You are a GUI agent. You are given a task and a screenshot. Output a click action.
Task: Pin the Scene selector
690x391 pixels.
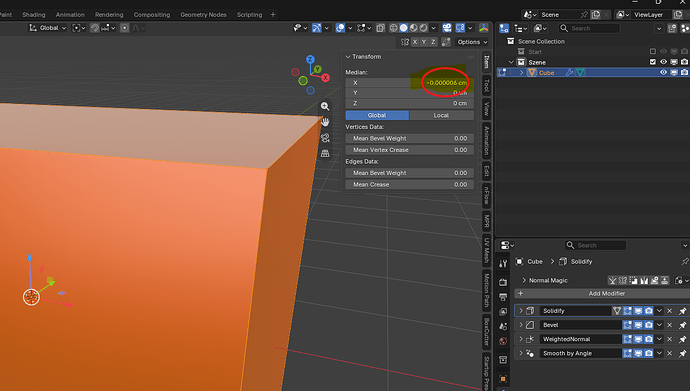coord(584,15)
